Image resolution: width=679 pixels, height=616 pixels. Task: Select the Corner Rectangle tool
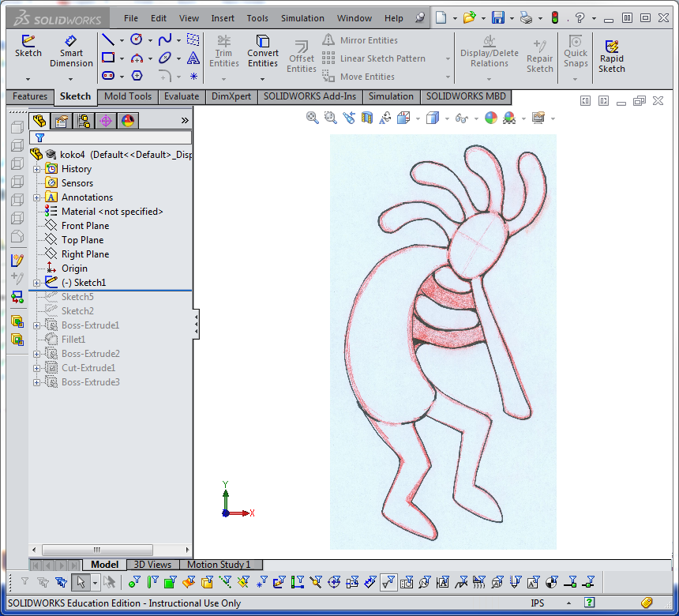108,58
